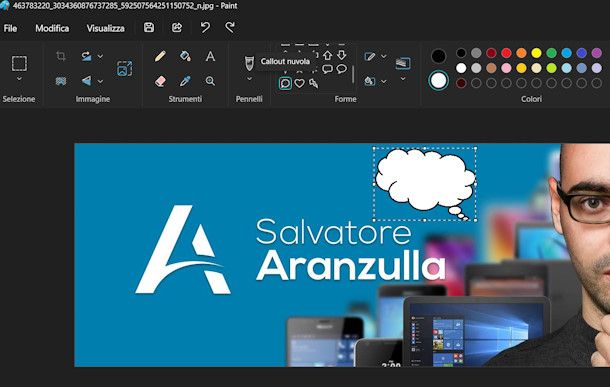Expand the Flip dropdown arrow
The height and width of the screenshot is (387, 610).
click(x=100, y=81)
